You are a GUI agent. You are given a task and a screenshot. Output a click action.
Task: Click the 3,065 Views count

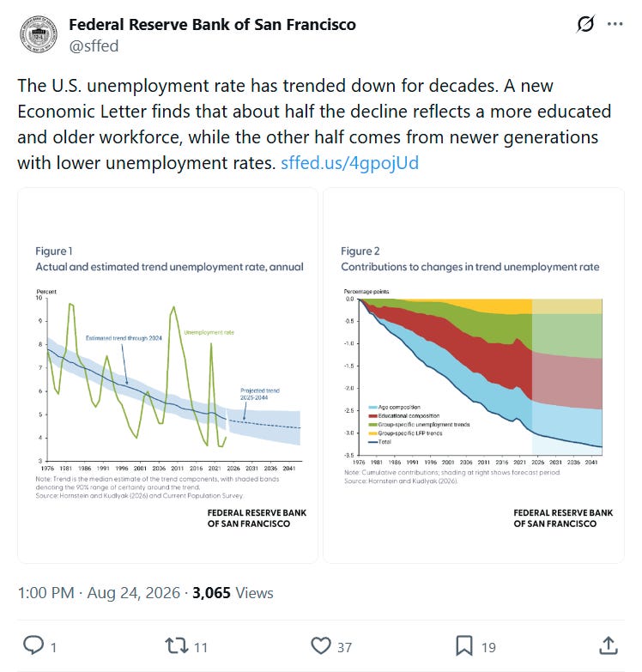[x=233, y=593]
